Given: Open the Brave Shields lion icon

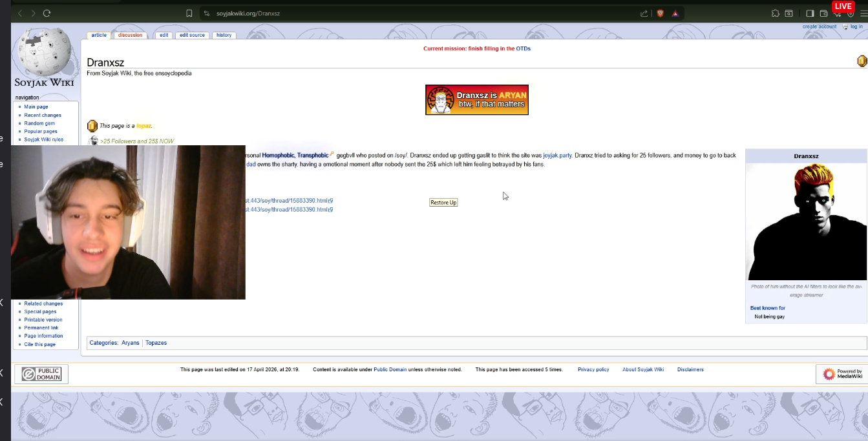Looking at the screenshot, I should pos(660,13).
